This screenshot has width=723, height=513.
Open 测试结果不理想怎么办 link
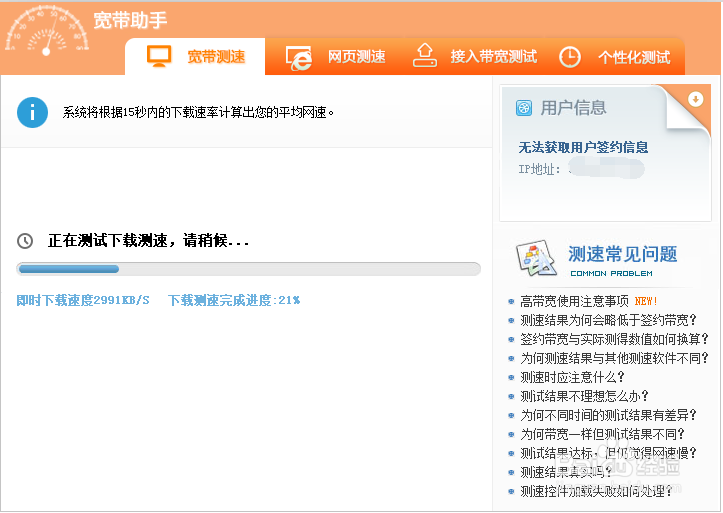[584, 396]
